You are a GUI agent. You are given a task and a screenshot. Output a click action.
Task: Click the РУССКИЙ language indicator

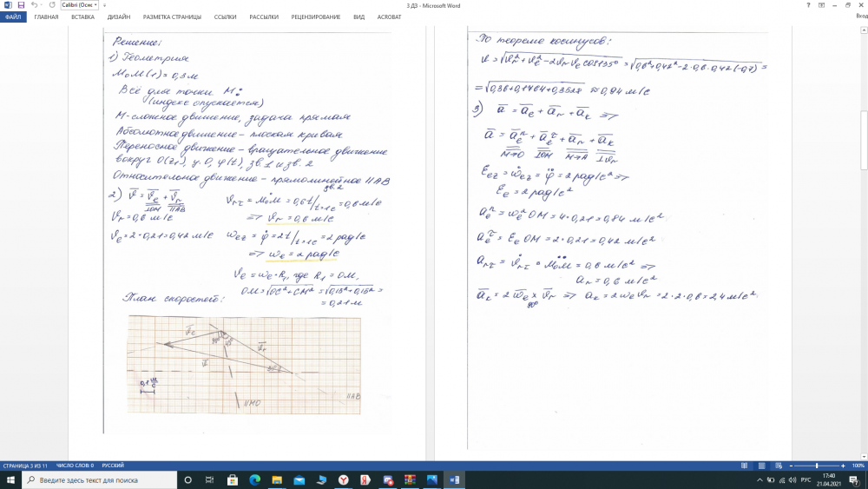click(x=113, y=466)
